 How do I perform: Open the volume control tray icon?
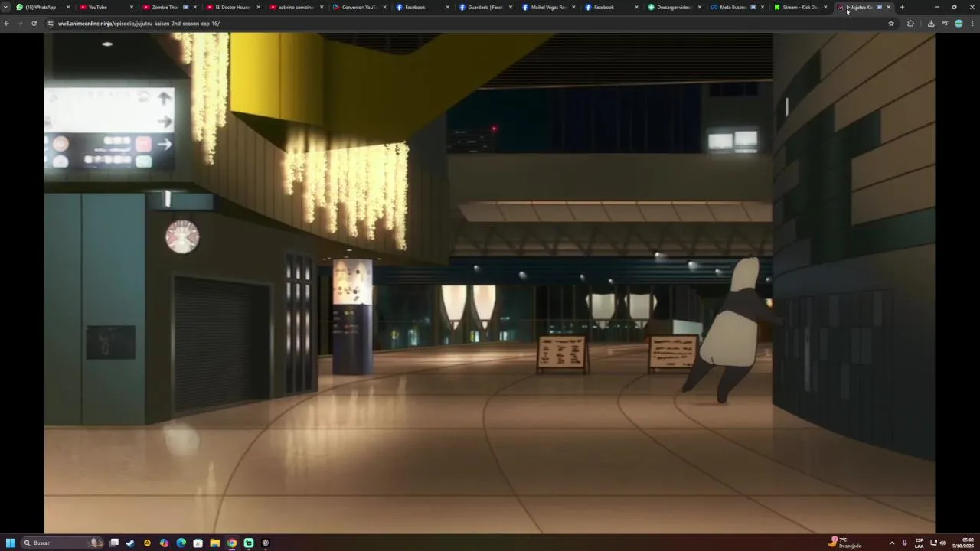click(x=942, y=543)
